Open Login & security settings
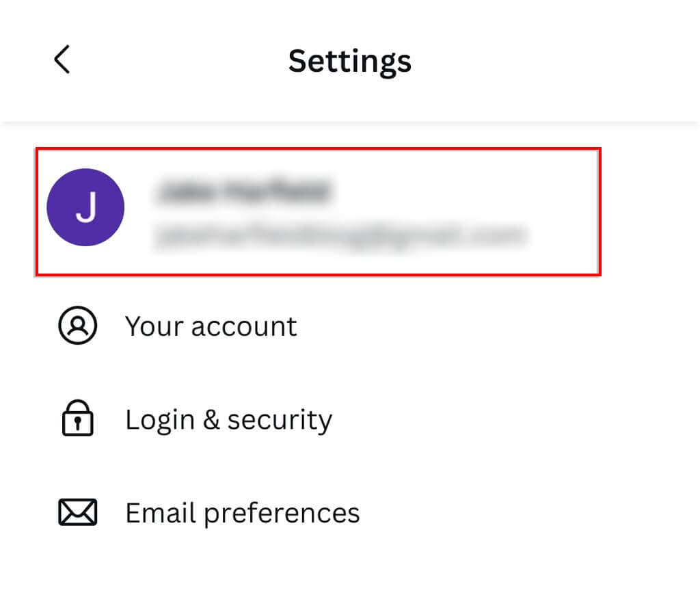Viewport: 700px width, 595px height. [x=228, y=419]
